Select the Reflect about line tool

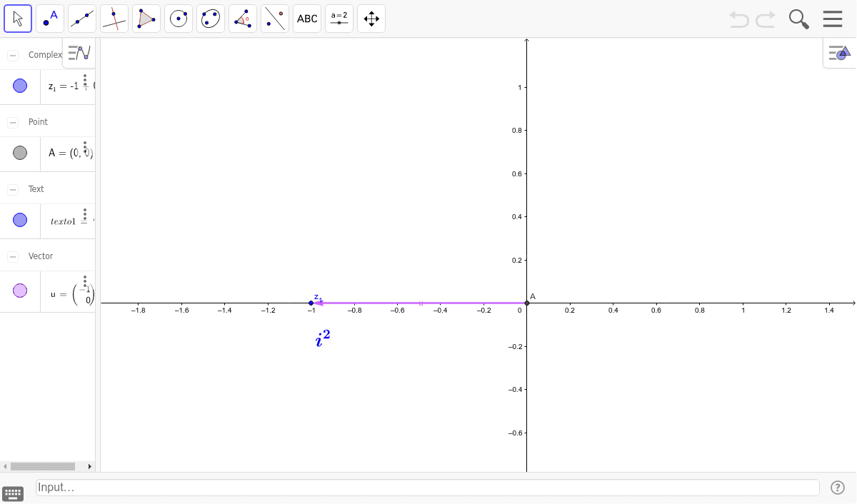[x=275, y=19]
